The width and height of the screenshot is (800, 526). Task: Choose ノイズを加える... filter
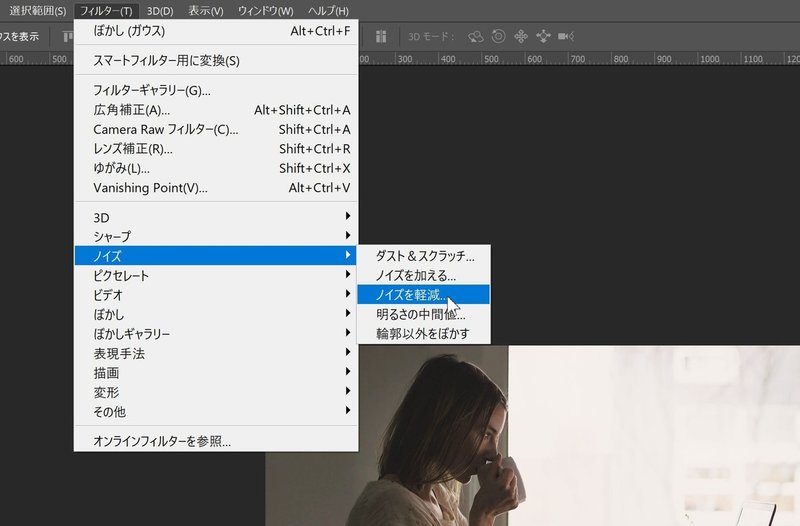click(423, 275)
